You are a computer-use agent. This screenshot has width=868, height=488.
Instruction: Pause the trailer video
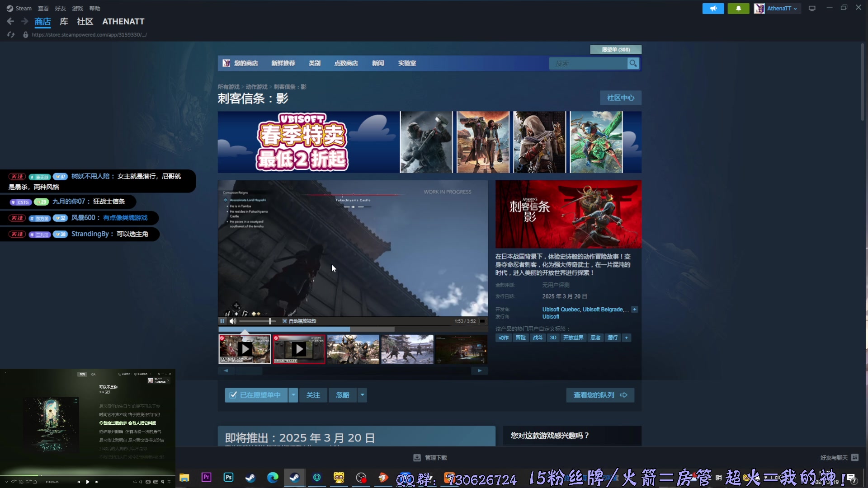click(x=222, y=321)
